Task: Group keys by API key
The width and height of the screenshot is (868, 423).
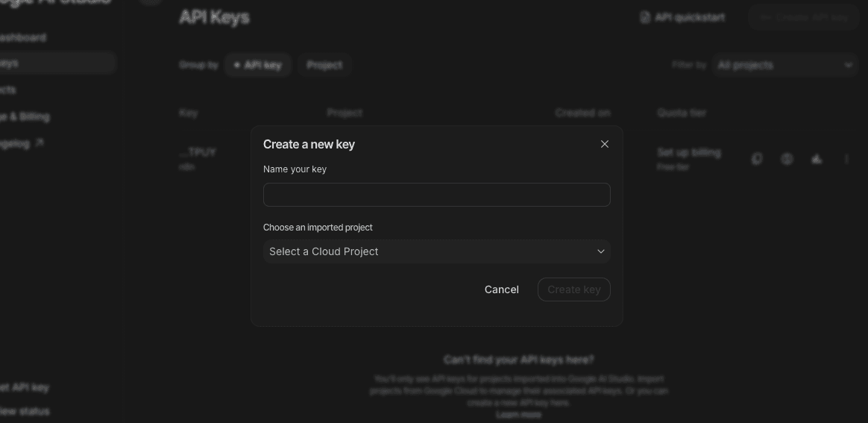Action: click(x=257, y=66)
